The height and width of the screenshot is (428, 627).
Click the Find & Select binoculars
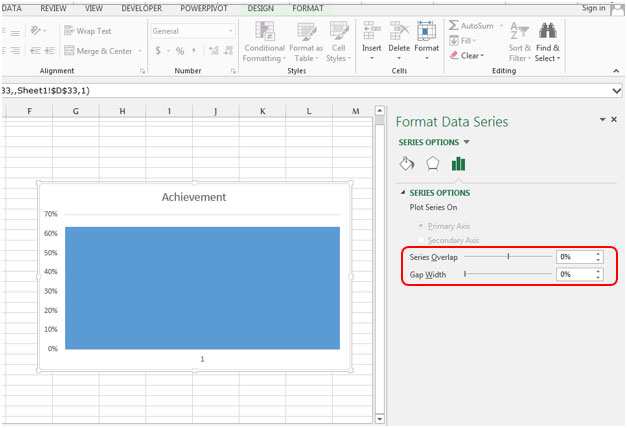tap(547, 31)
